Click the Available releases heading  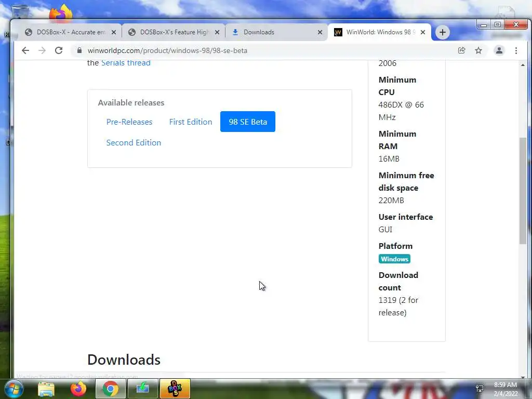coord(131,102)
